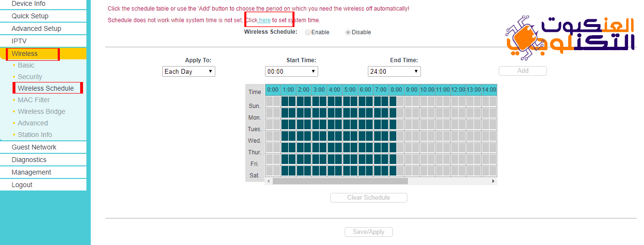Click the schedule scrollbar left arrow
This screenshot has width=644, height=245.
[x=268, y=181]
